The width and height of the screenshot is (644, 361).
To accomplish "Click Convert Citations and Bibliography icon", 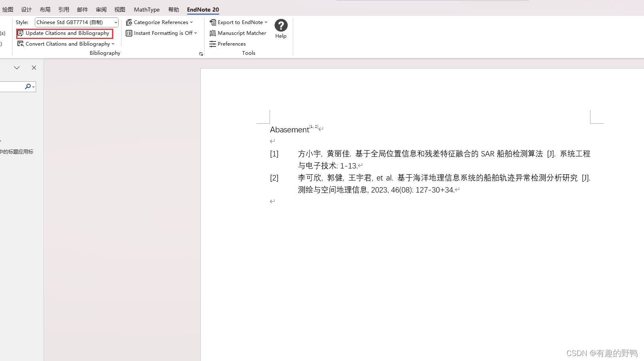I will pos(20,44).
